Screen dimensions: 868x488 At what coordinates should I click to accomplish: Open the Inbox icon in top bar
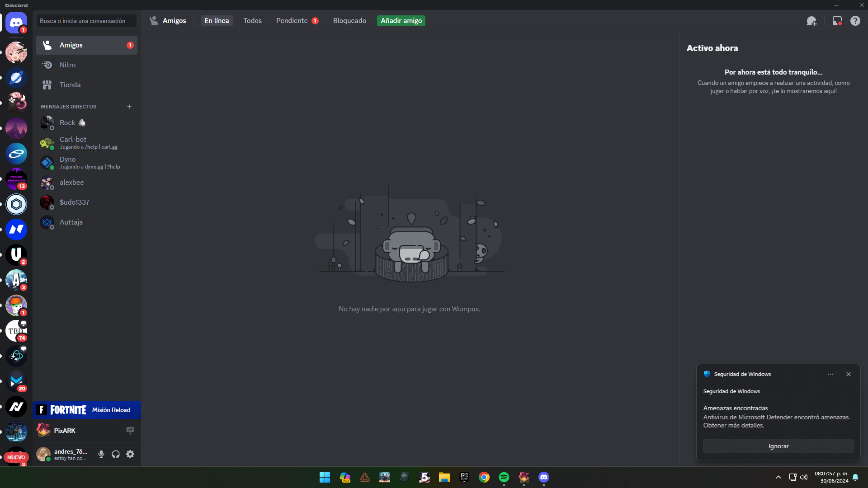click(x=837, y=21)
